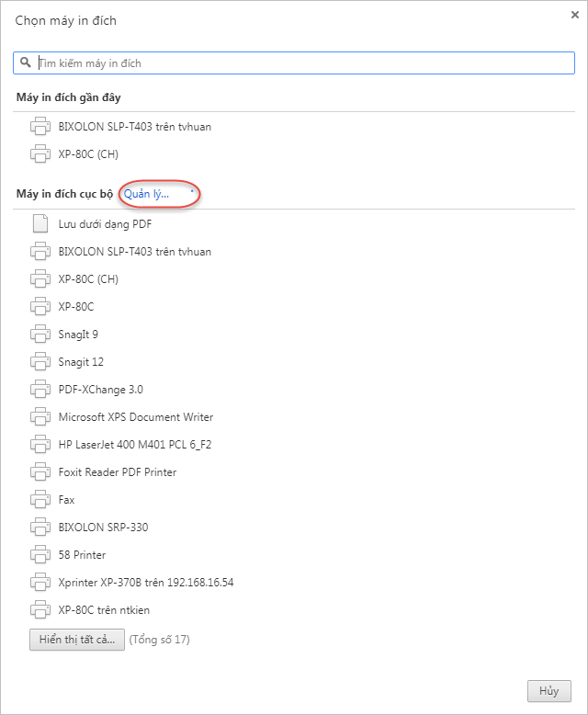Click the printer icon for 58 Printer
The height and width of the screenshot is (715, 588).
tap(40, 554)
